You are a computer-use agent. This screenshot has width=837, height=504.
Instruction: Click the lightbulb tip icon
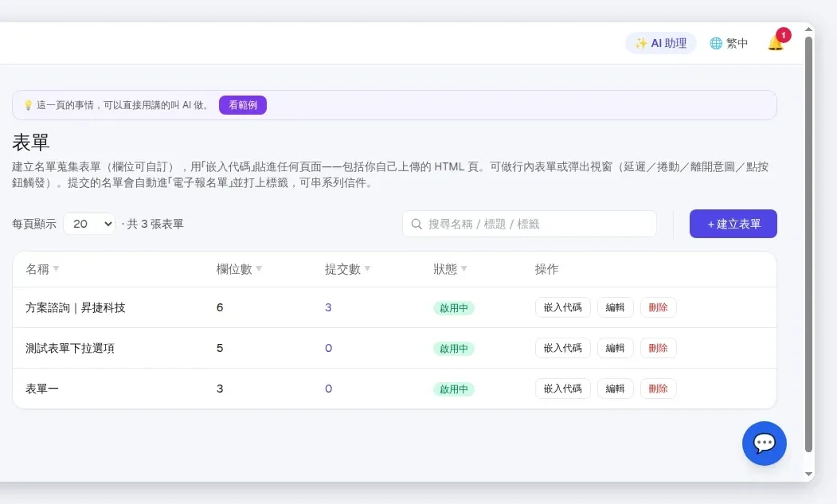point(29,105)
